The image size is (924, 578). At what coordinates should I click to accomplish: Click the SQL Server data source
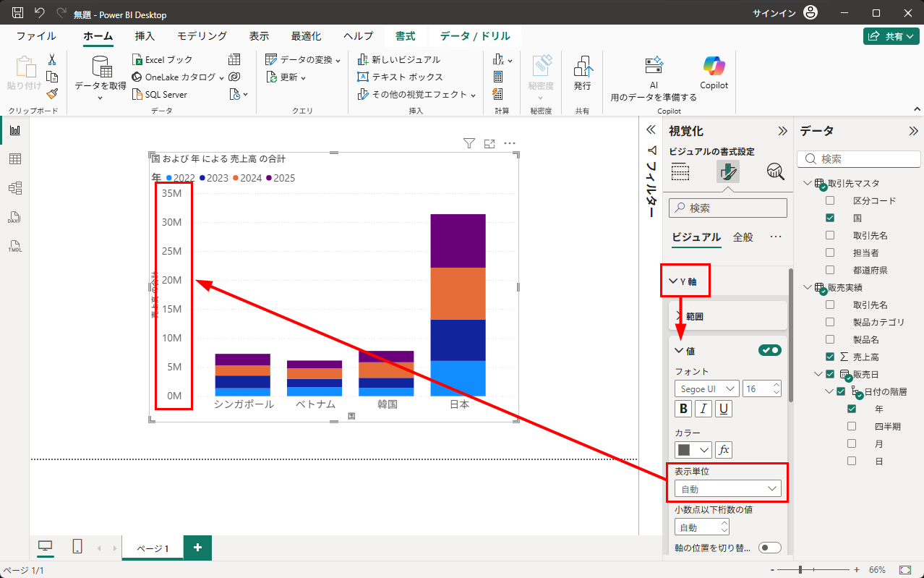tap(160, 94)
